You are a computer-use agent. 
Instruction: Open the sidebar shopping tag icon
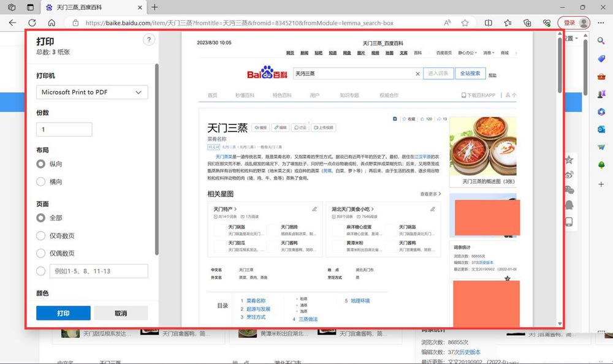[x=601, y=59]
